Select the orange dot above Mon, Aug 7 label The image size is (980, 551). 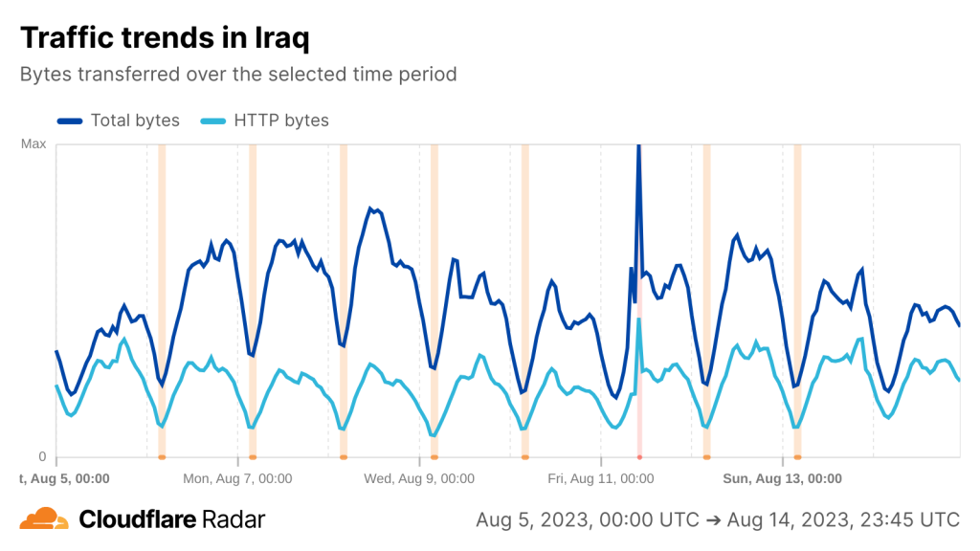(253, 458)
